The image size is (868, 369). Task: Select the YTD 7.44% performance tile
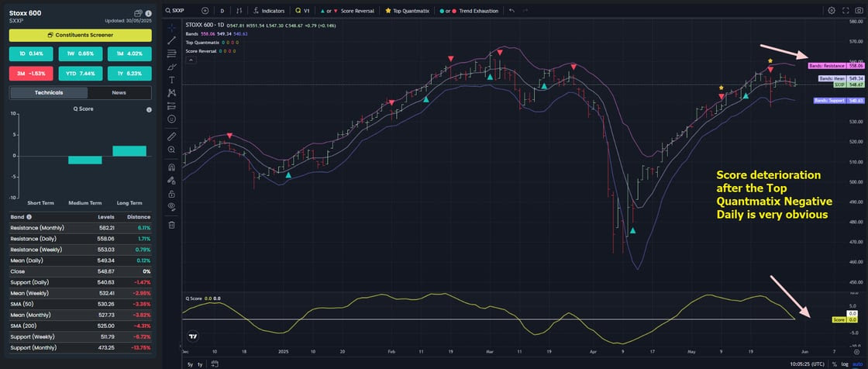[x=81, y=73]
